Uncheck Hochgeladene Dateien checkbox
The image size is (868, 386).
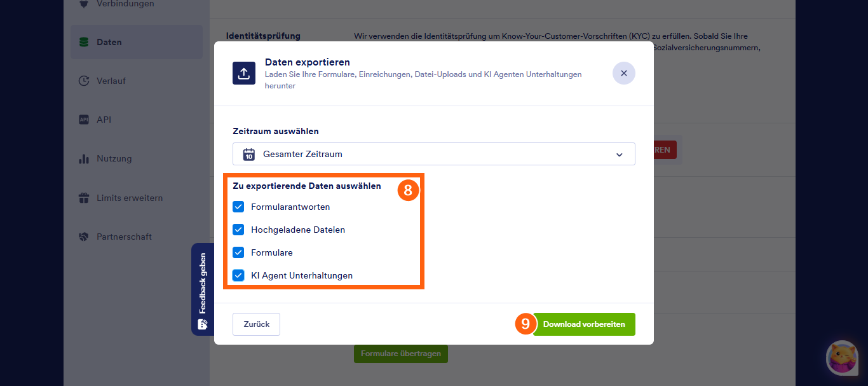tap(238, 230)
